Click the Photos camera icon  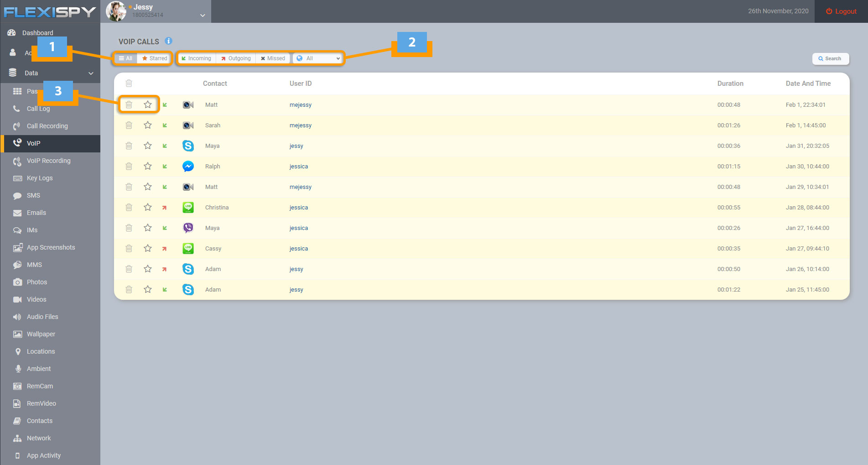17,282
